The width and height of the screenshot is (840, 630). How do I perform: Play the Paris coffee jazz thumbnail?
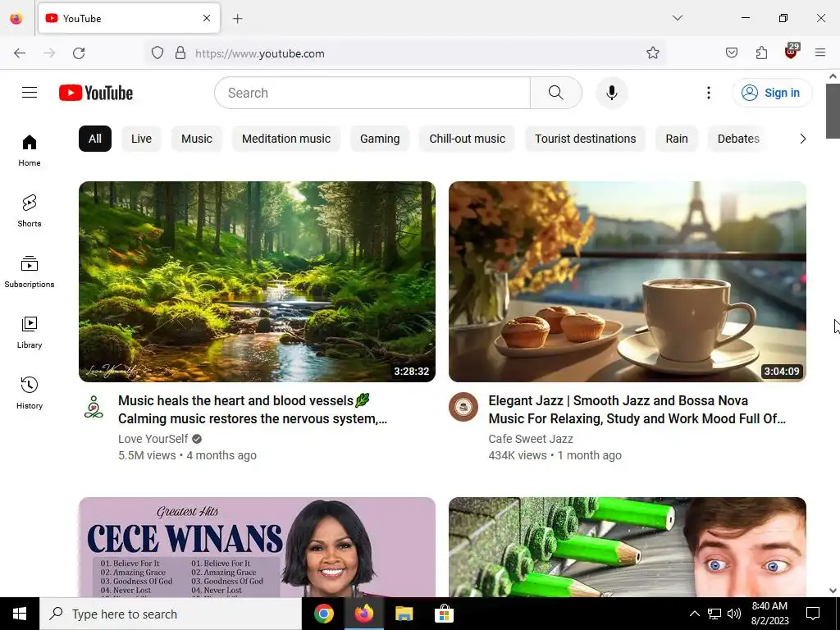(628, 282)
